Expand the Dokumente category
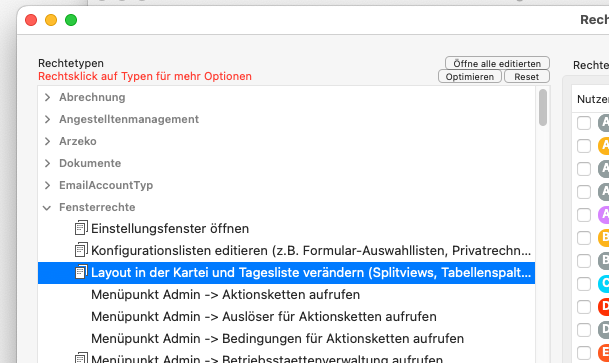The height and width of the screenshot is (363, 609). (47, 163)
